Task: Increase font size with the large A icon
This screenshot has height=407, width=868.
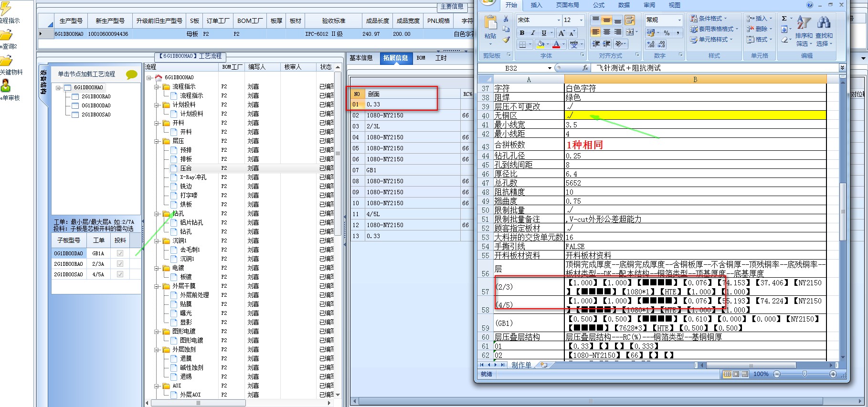Action: pyautogui.click(x=561, y=33)
